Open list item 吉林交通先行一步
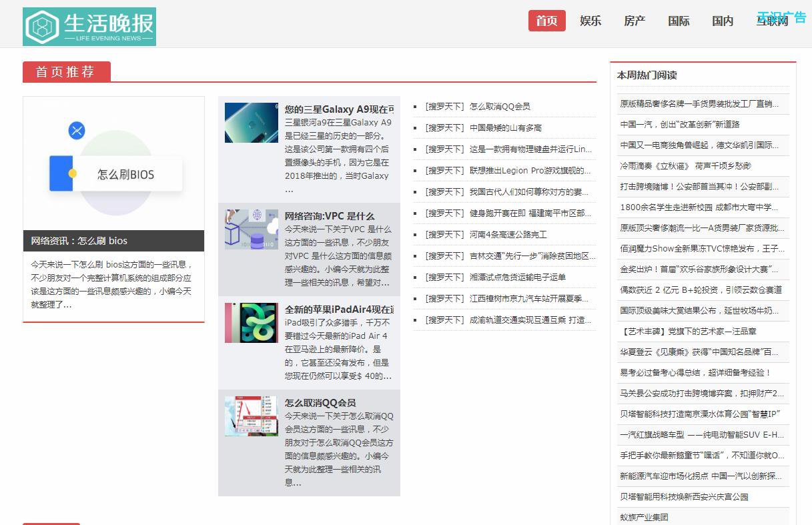The image size is (812, 525). 532,255
